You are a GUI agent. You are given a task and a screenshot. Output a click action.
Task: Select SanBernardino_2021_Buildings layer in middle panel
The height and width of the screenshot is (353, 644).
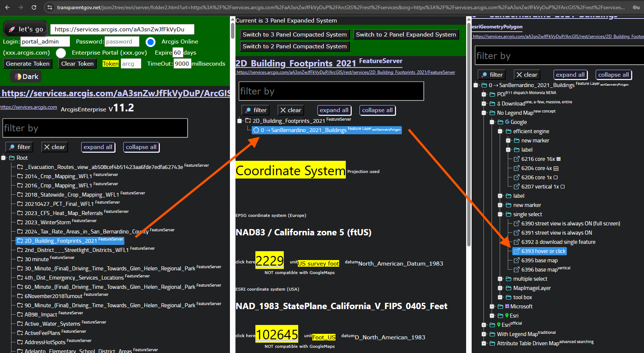(327, 130)
